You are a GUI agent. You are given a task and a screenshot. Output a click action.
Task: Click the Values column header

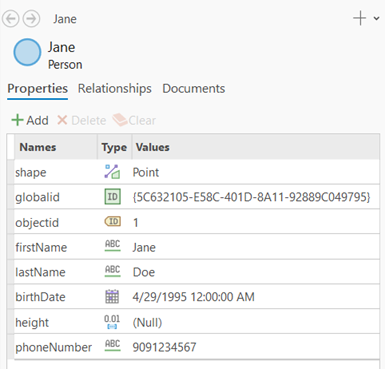[256, 147]
